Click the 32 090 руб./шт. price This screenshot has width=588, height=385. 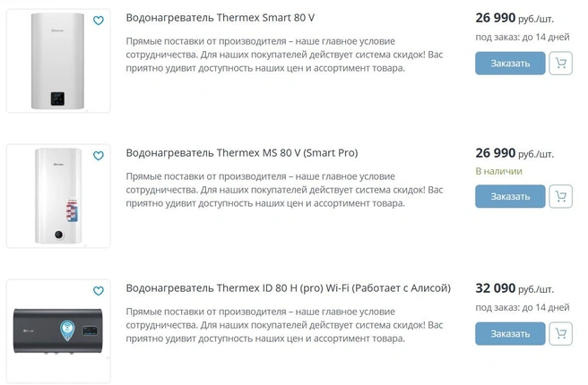pyautogui.click(x=514, y=288)
